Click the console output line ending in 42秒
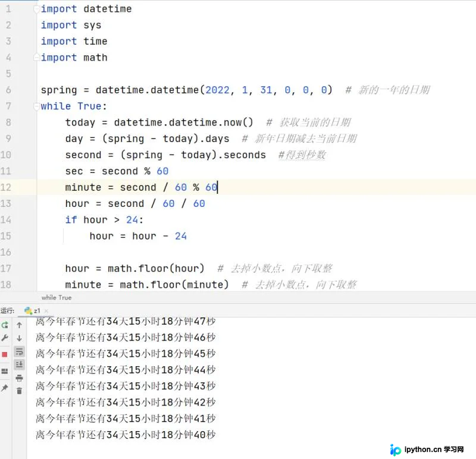This screenshot has height=459, width=476. tap(126, 403)
